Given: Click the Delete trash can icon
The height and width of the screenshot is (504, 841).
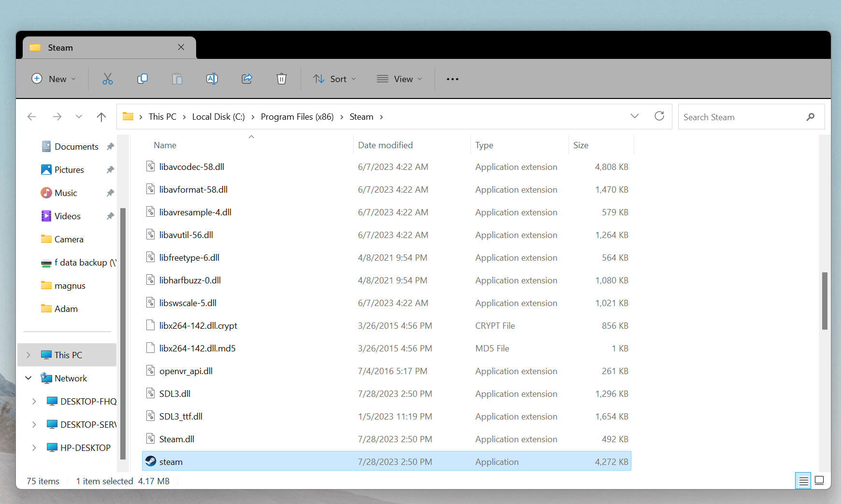Looking at the screenshot, I should [x=282, y=79].
